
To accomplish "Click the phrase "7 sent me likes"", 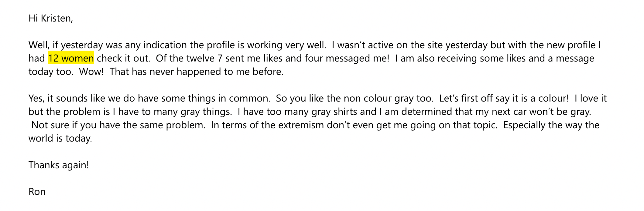I will click(x=250, y=58).
